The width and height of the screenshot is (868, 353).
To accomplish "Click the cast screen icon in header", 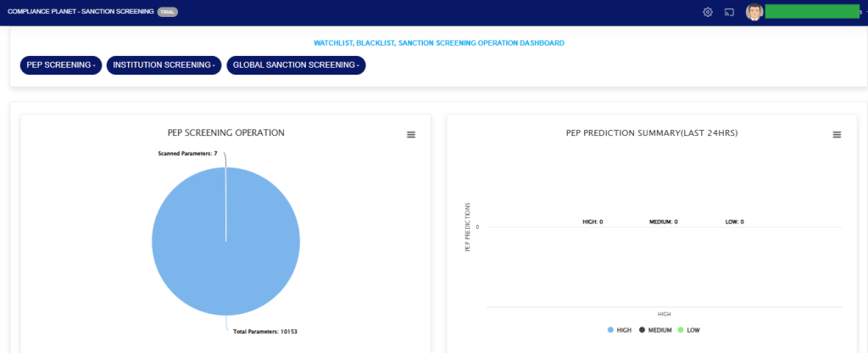I will coord(728,12).
